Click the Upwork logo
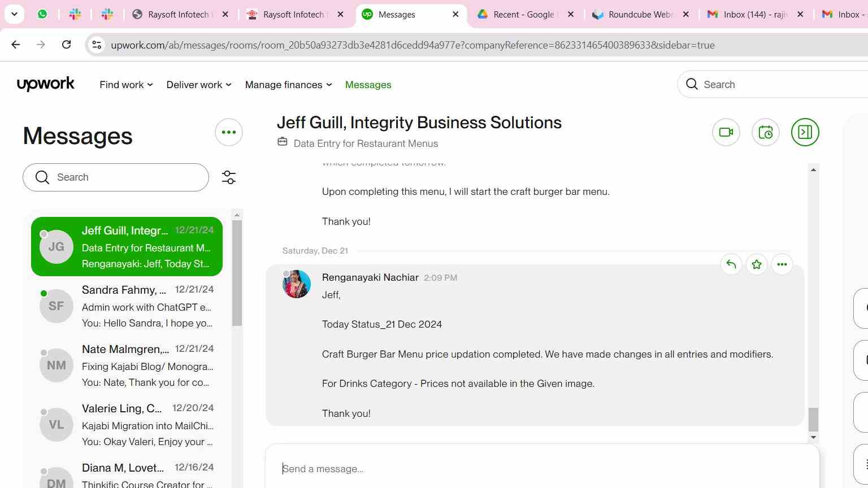Image resolution: width=868 pixels, height=488 pixels. coord(45,84)
